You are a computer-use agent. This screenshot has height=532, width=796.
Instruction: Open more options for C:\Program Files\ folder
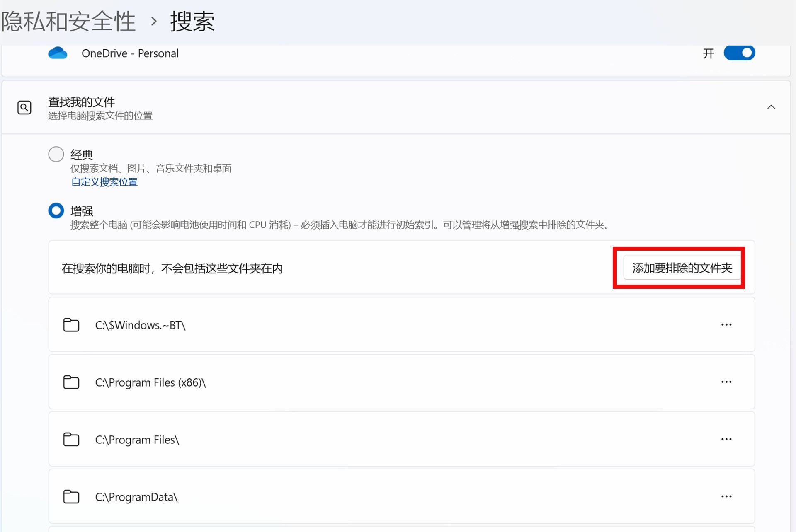coord(726,439)
